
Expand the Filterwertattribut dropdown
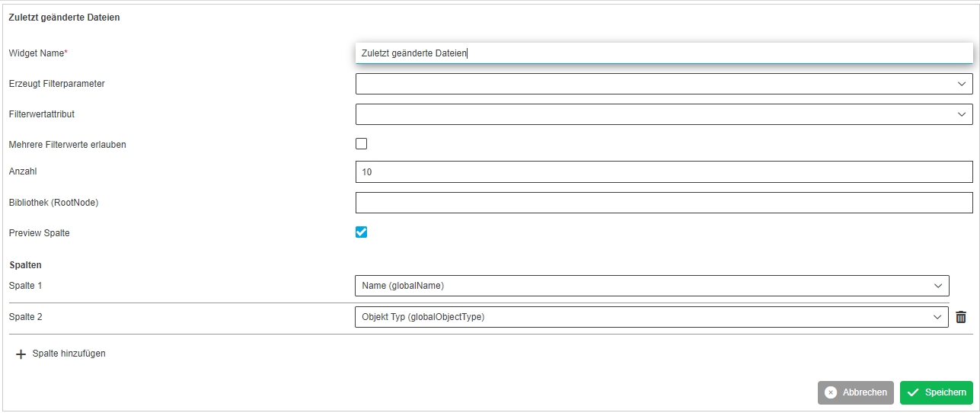click(663, 114)
